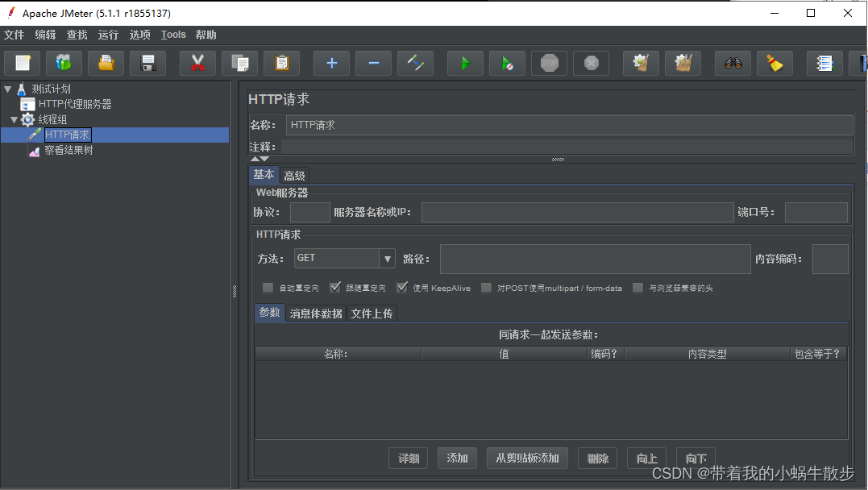
Task: Shutdown threads with round X icon
Action: coord(592,63)
